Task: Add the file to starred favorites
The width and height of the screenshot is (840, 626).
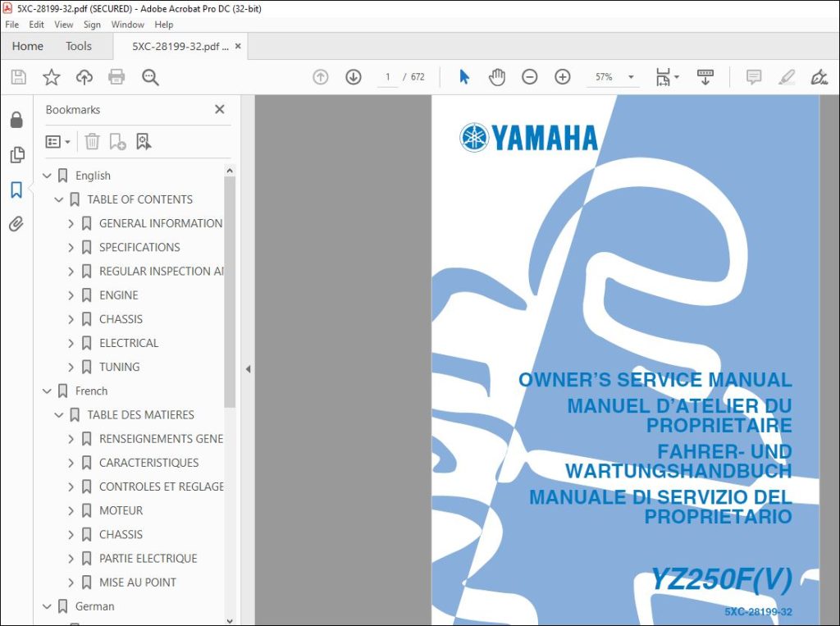Action: tap(52, 77)
